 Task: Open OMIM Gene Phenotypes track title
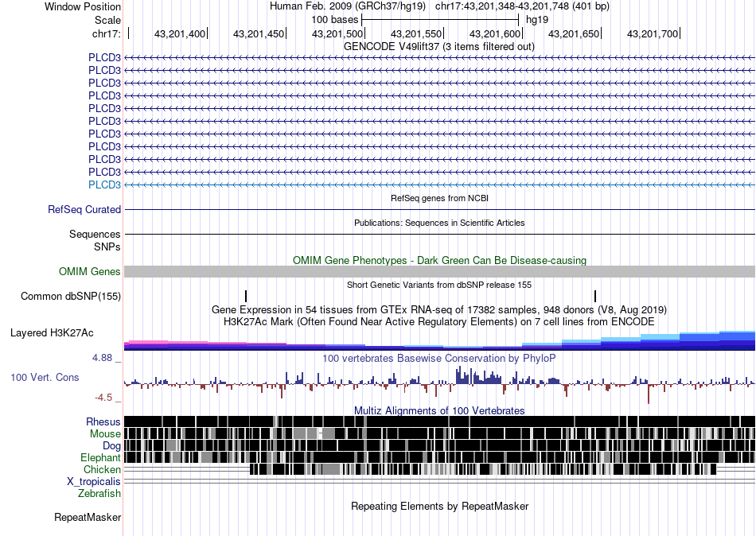[x=439, y=260]
